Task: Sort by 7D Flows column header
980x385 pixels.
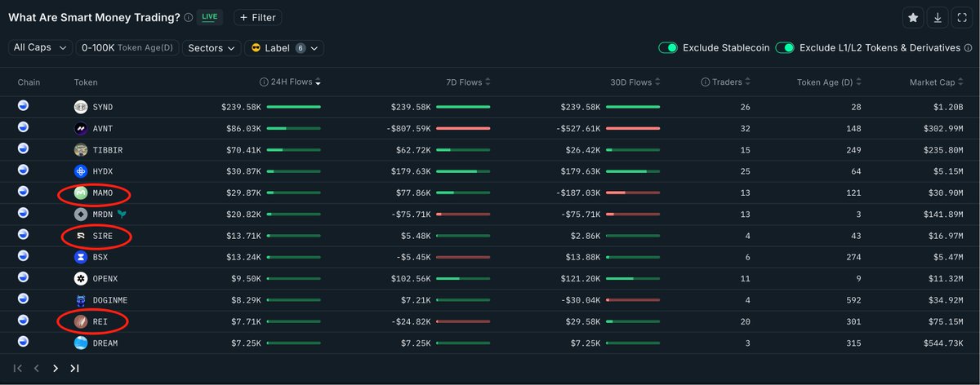Action: (464, 82)
